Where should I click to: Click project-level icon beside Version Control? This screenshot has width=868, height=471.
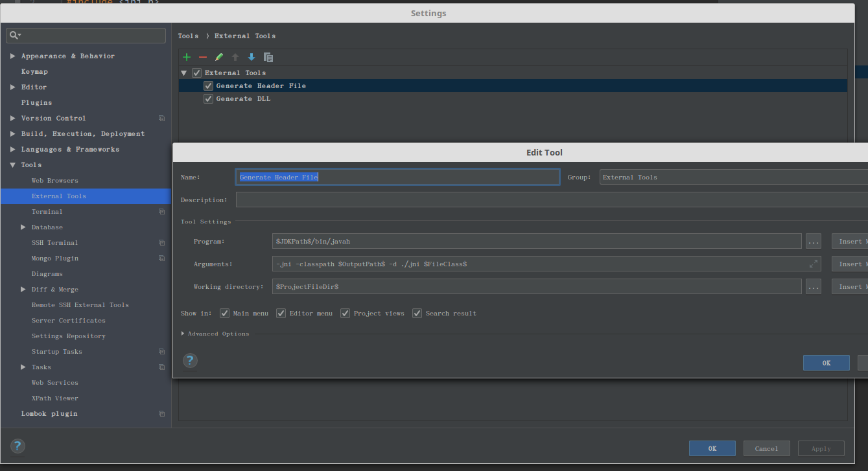click(x=161, y=118)
